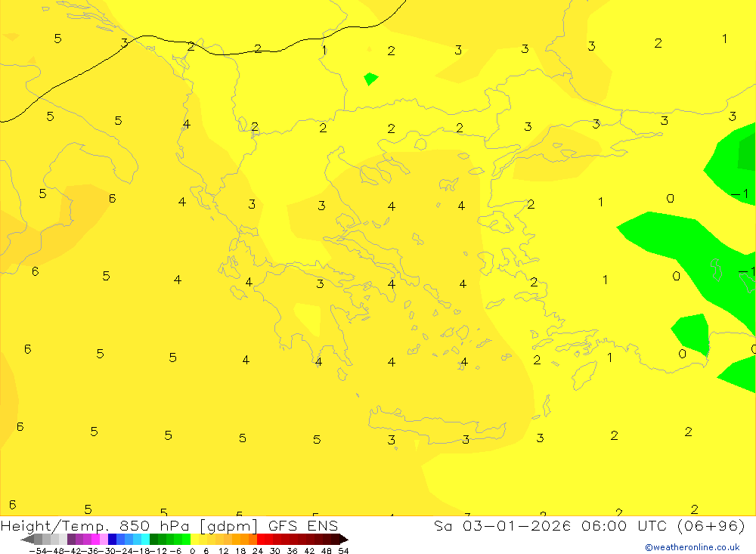This screenshot has height=554, width=756.
Task: Pick the darkest green legend swatch
Action: [153, 540]
